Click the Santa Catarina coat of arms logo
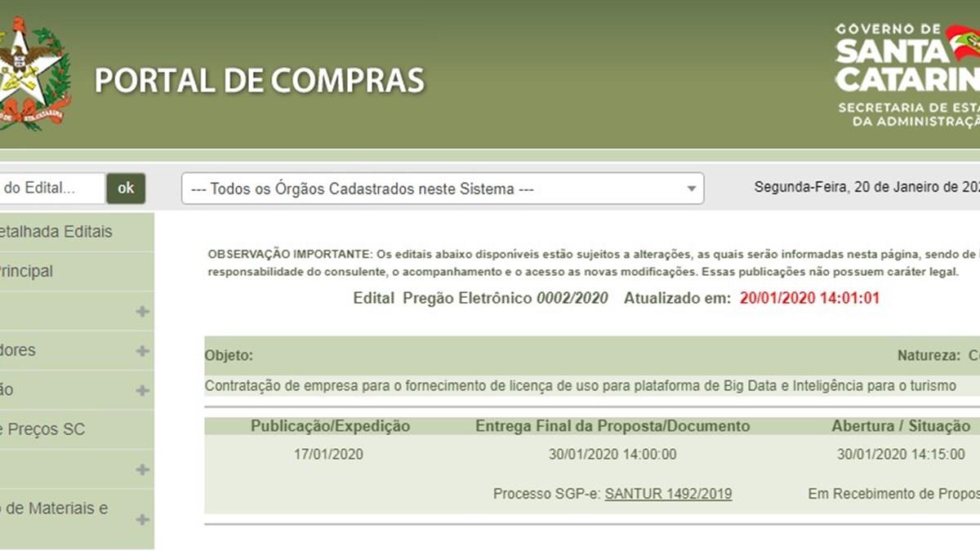Screen dimensions: 980x551 34,75
